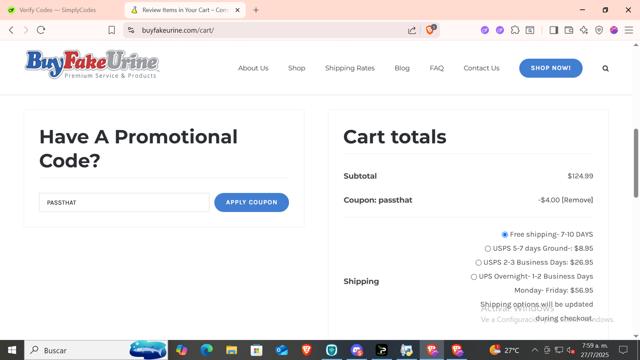This screenshot has width=640, height=360.
Task: Open the Copilot icon on the taskbar
Action: coord(182,350)
